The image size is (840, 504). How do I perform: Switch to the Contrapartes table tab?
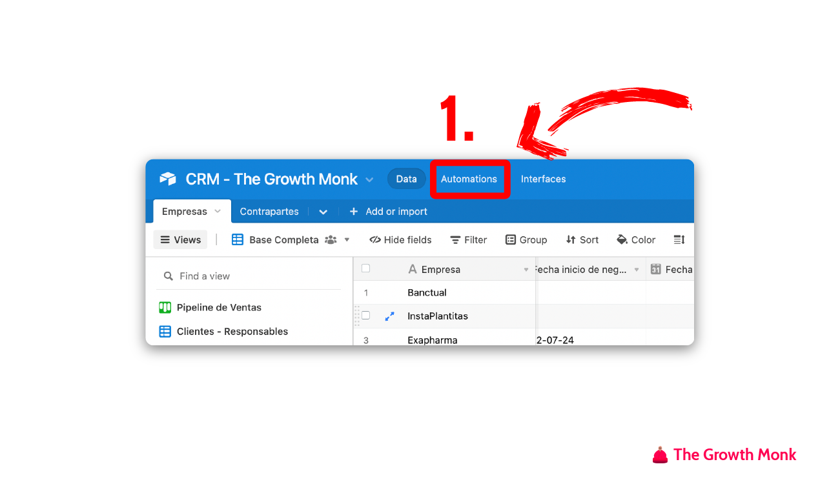[x=269, y=211]
